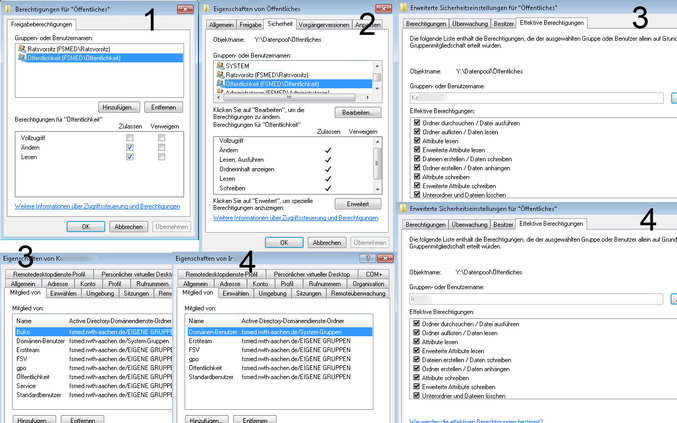
Task: Select gpo row in Eigenschaften von K
Action: [94, 368]
